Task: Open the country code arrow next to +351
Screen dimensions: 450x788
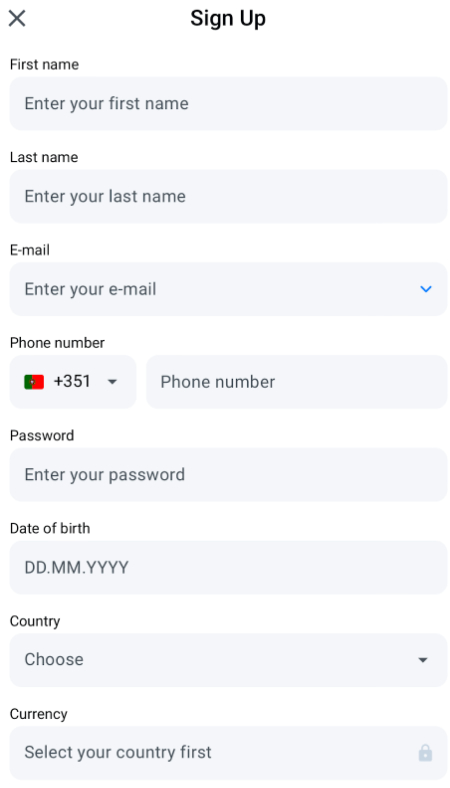Action: tap(113, 382)
